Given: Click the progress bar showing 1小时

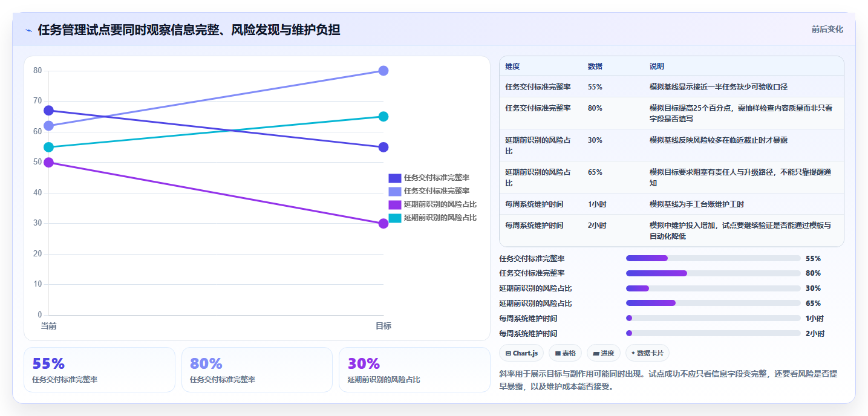Looking at the screenshot, I should (x=713, y=318).
